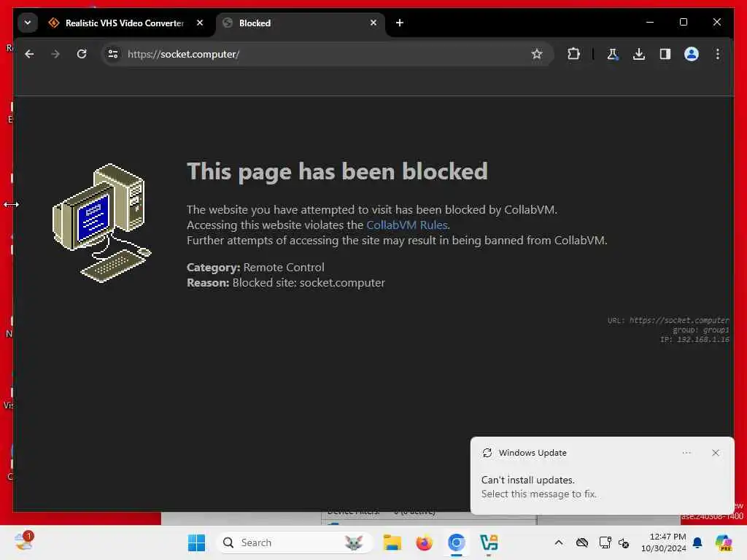This screenshot has width=747, height=560.
Task: Reload the socket.computer page
Action: 82,54
